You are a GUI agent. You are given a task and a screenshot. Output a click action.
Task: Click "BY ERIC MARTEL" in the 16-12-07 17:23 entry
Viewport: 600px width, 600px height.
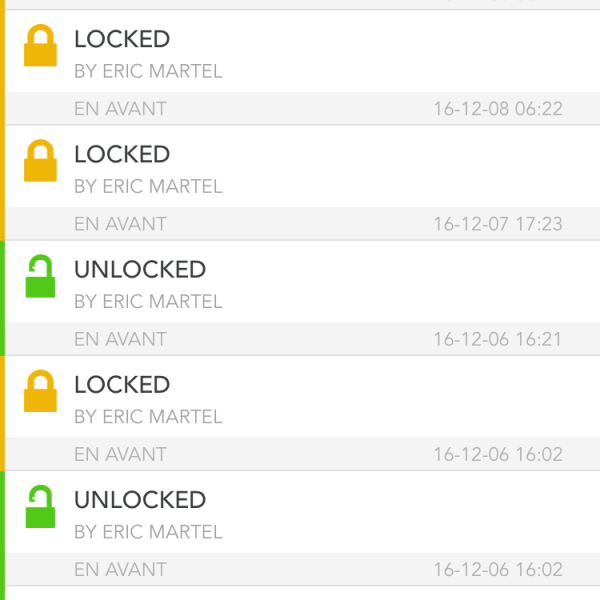[148, 187]
